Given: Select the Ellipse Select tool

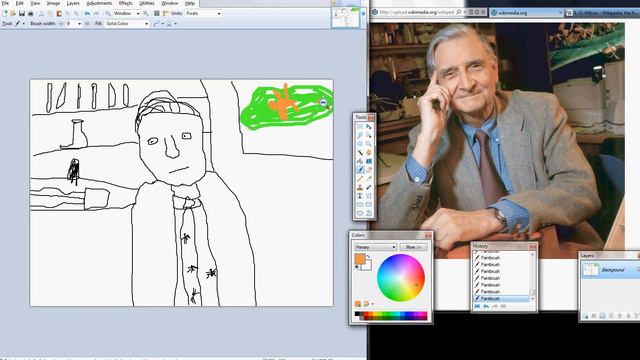Looking at the screenshot, I should click(360, 144).
